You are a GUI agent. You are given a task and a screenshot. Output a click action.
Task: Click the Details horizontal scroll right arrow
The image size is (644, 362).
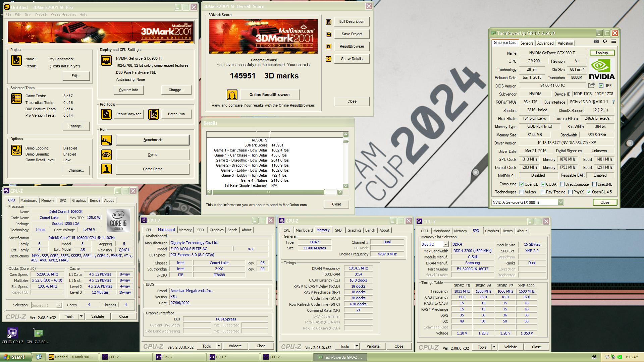pos(340,192)
